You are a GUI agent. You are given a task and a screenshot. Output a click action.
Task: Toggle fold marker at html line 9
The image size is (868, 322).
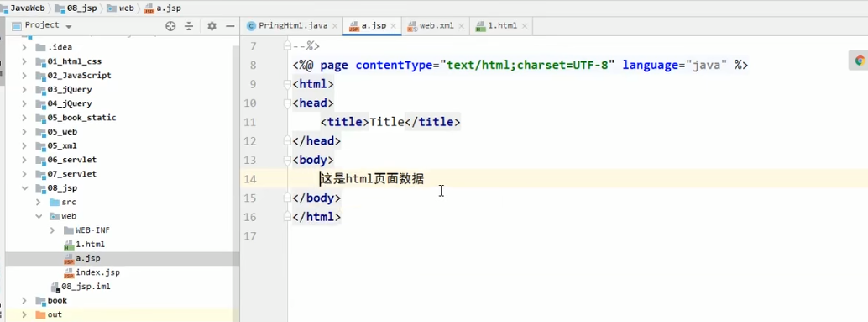(287, 84)
